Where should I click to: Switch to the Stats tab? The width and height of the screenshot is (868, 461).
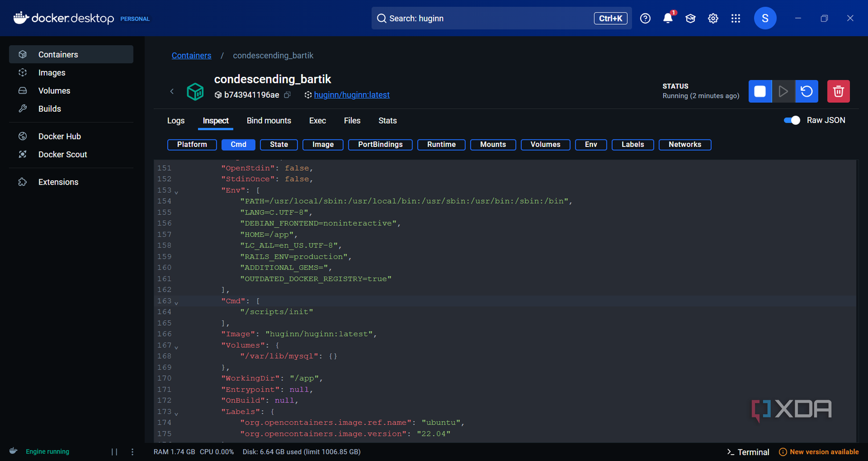[x=388, y=120]
